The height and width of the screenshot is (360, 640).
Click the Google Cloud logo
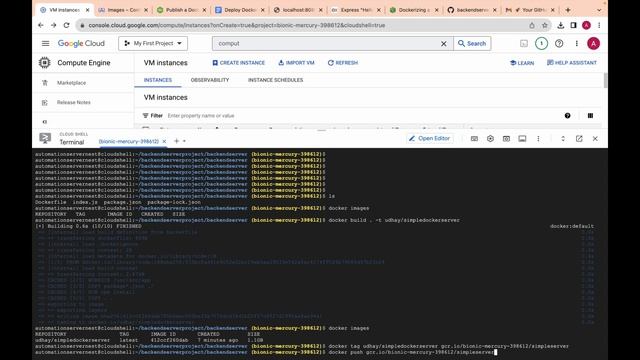click(x=81, y=43)
